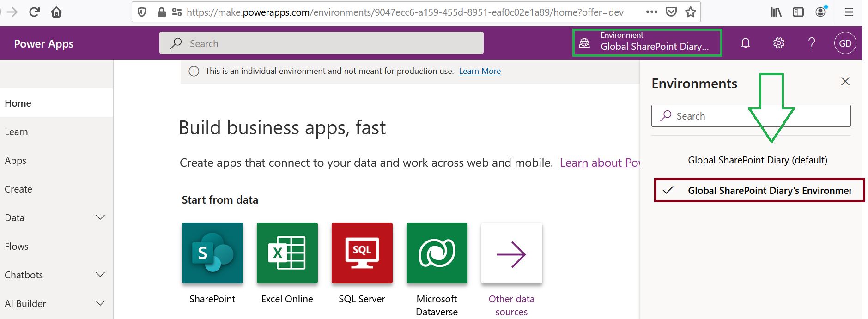The image size is (868, 319).
Task: Save page to Pocket icon
Action: pyautogui.click(x=671, y=12)
